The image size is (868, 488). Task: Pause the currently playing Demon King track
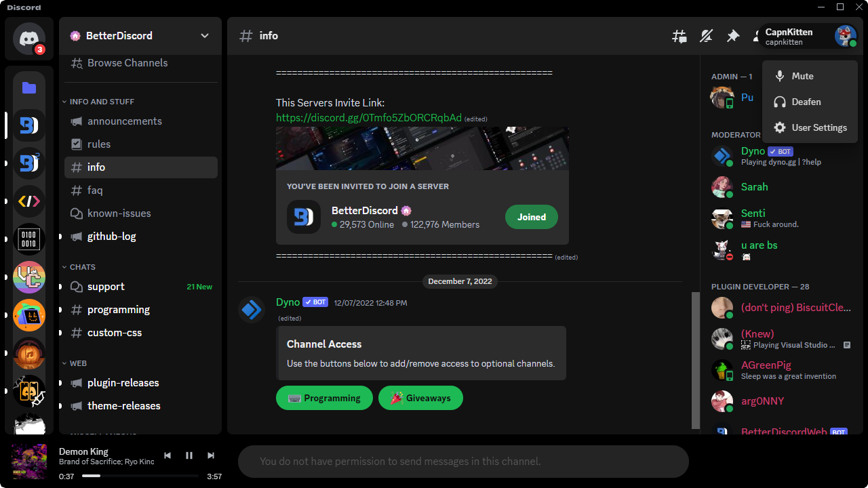click(x=189, y=455)
